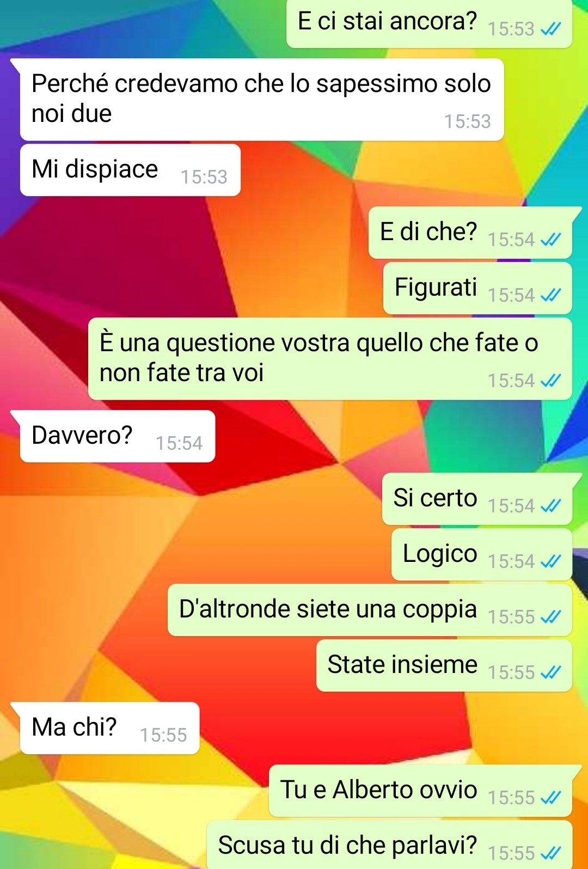Viewport: 588px width, 869px height.
Task: Tap message "È una questione vostra quello che fate"
Action: tap(330, 359)
